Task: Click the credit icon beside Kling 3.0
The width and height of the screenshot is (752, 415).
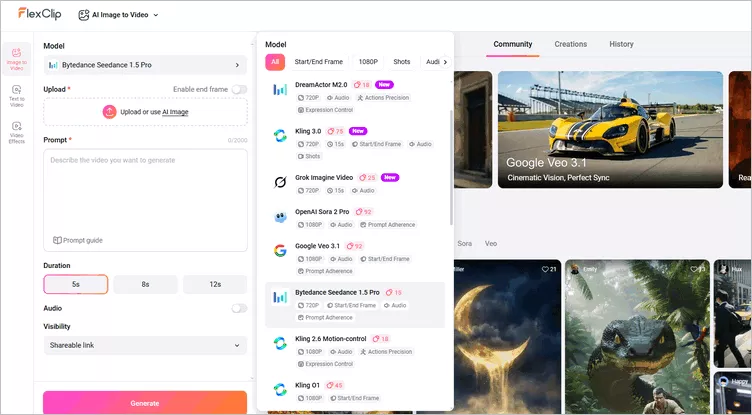Action: [330, 131]
